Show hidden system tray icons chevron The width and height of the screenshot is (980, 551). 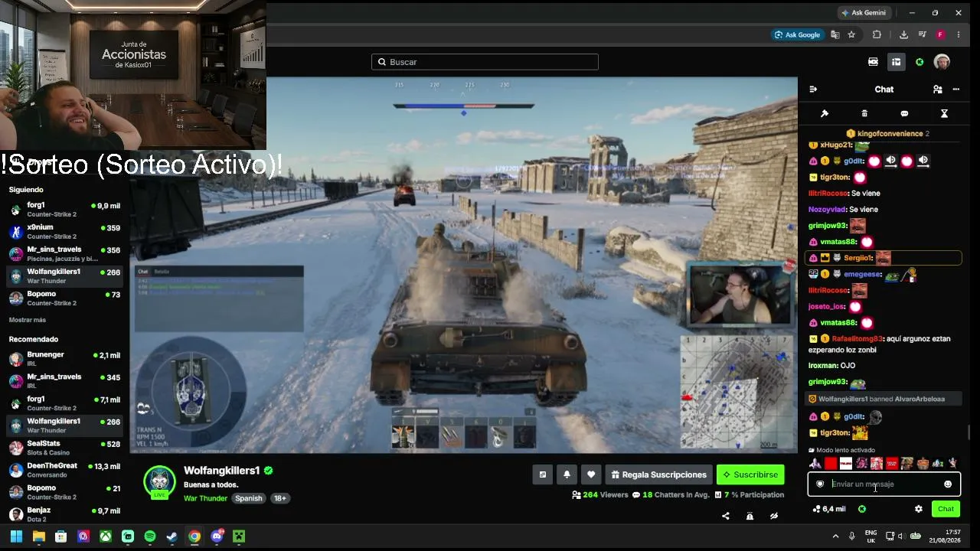[x=835, y=536]
